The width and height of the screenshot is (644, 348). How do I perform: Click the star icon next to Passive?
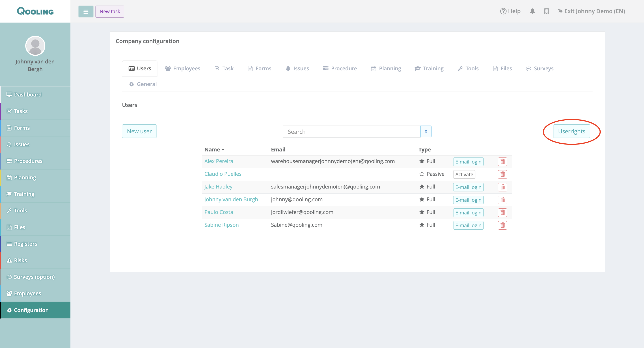click(x=422, y=174)
